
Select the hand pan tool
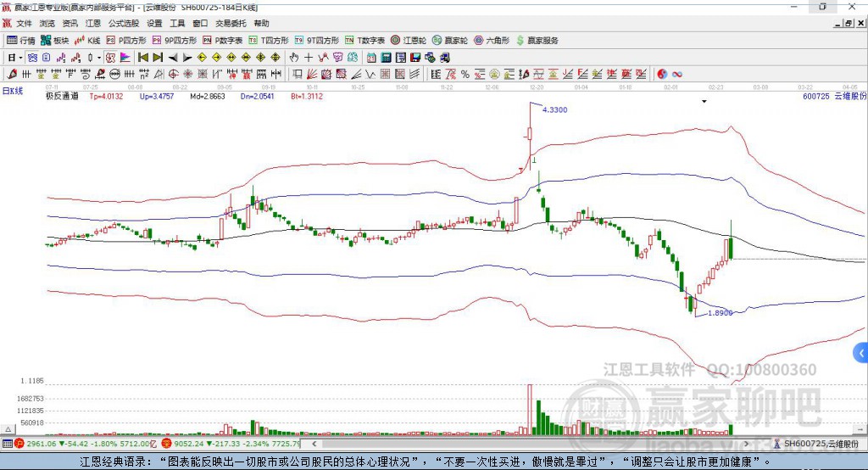click(x=294, y=58)
